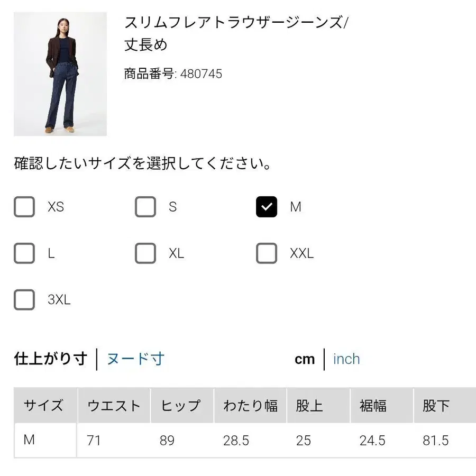Check the S size checkbox
This screenshot has height=476, width=476.
tap(145, 207)
